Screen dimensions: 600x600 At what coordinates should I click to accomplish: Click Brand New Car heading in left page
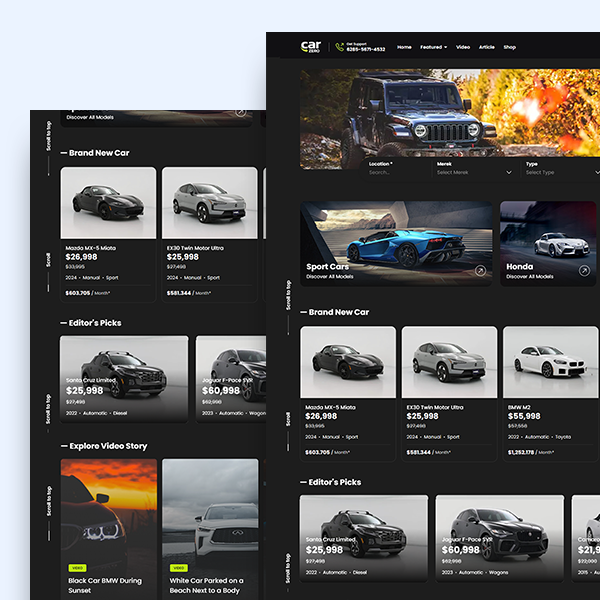click(x=99, y=153)
